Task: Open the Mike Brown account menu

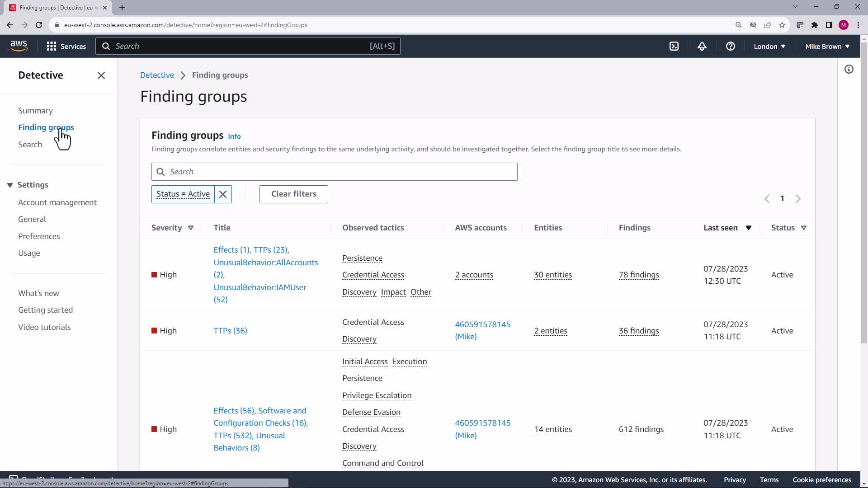Action: 827,46
